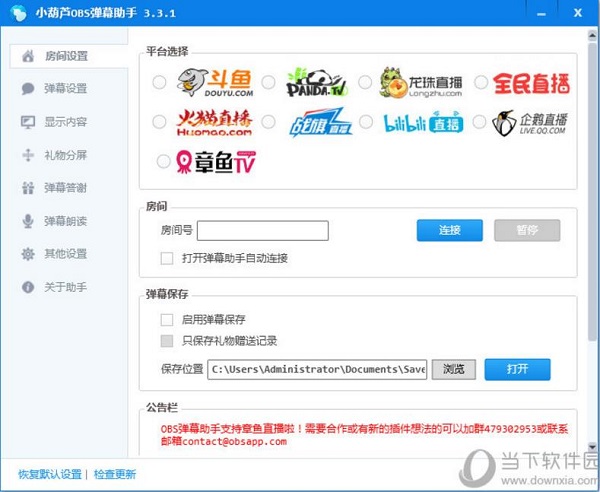The height and width of the screenshot is (492, 600).
Task: Click the blue 战旗 live logo
Action: coord(320,122)
